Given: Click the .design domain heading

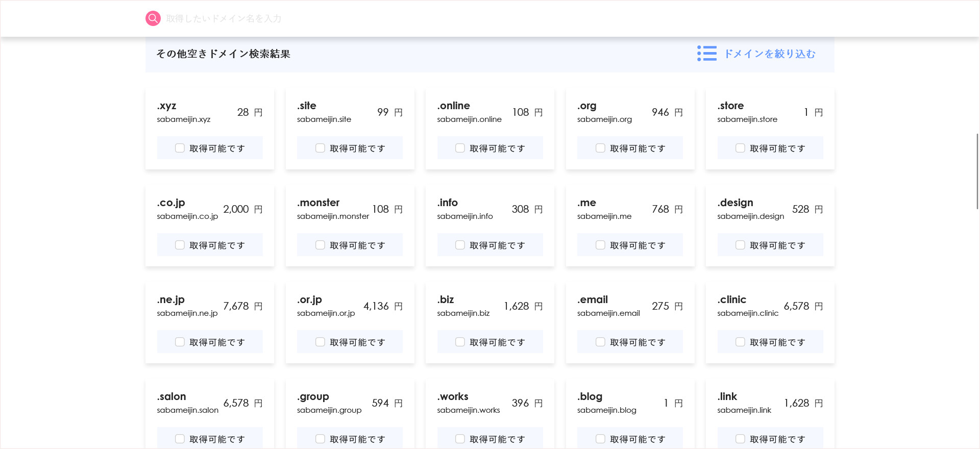Looking at the screenshot, I should tap(735, 203).
